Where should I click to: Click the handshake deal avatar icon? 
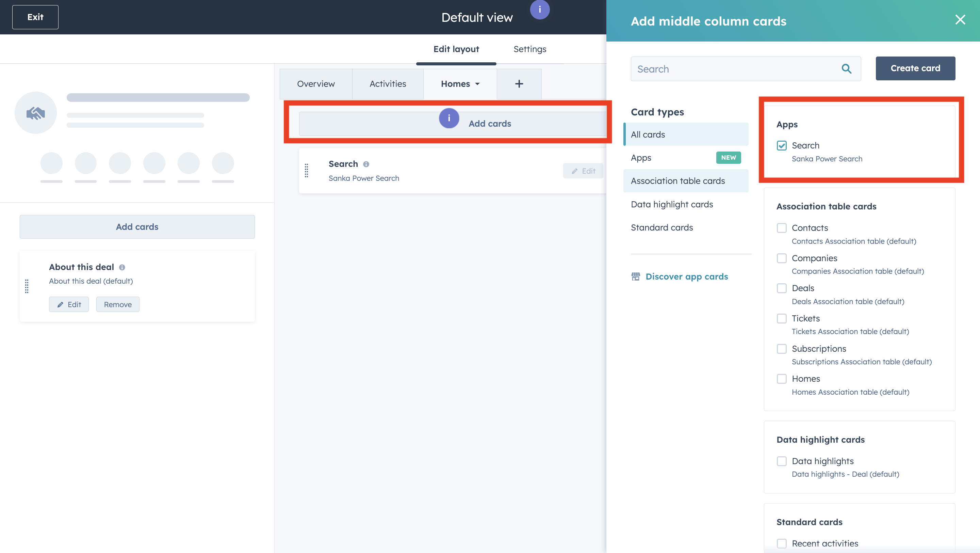click(36, 113)
